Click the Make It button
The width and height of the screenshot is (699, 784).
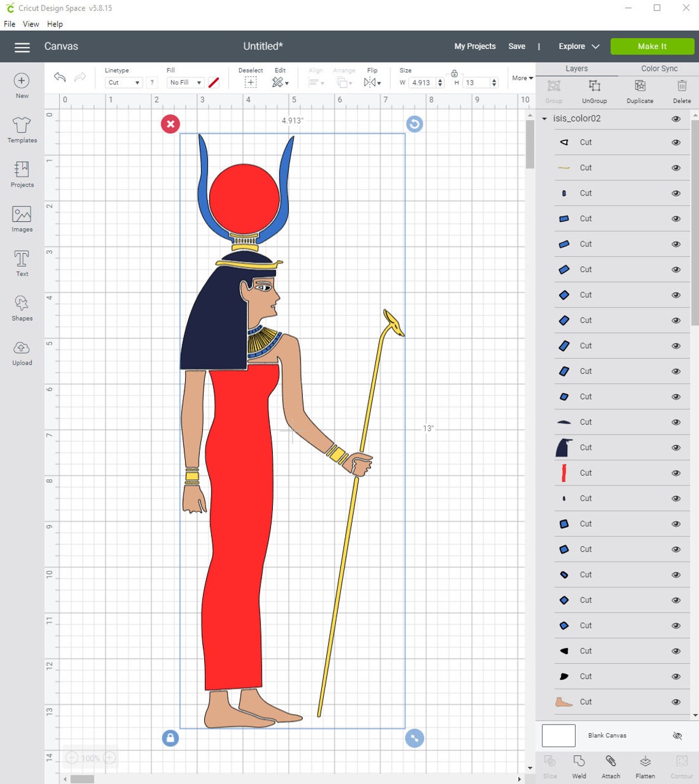(x=652, y=46)
